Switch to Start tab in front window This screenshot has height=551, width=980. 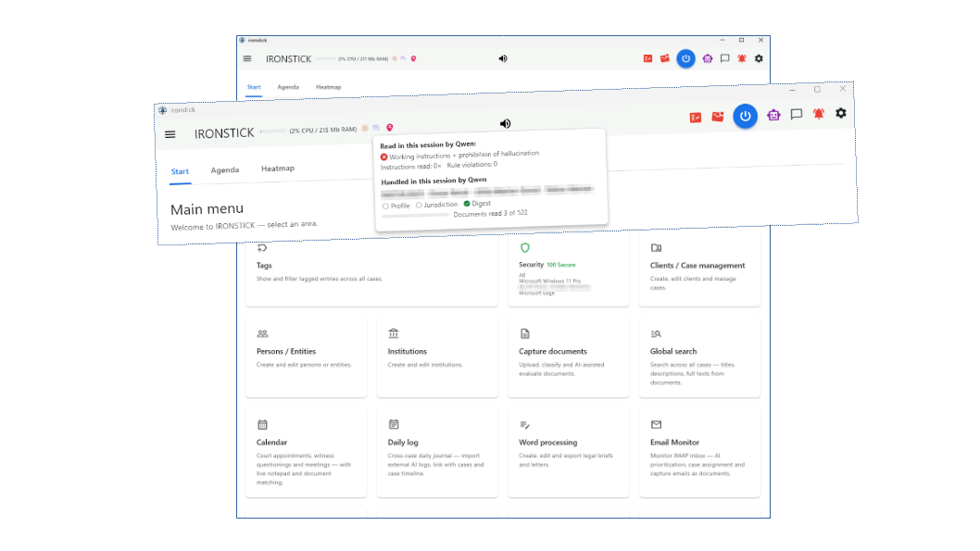tap(180, 172)
